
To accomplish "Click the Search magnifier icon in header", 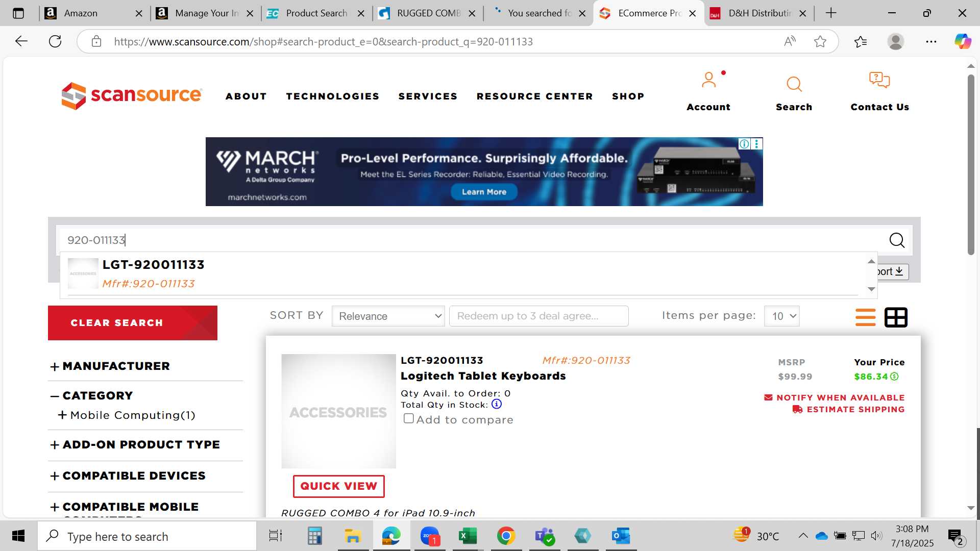I will click(794, 84).
